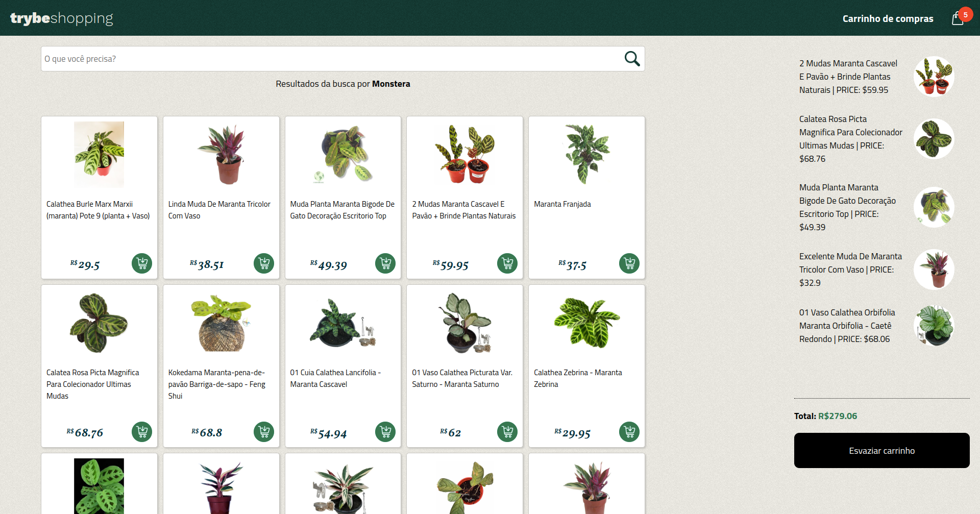Click the search magnifier icon

point(632,59)
